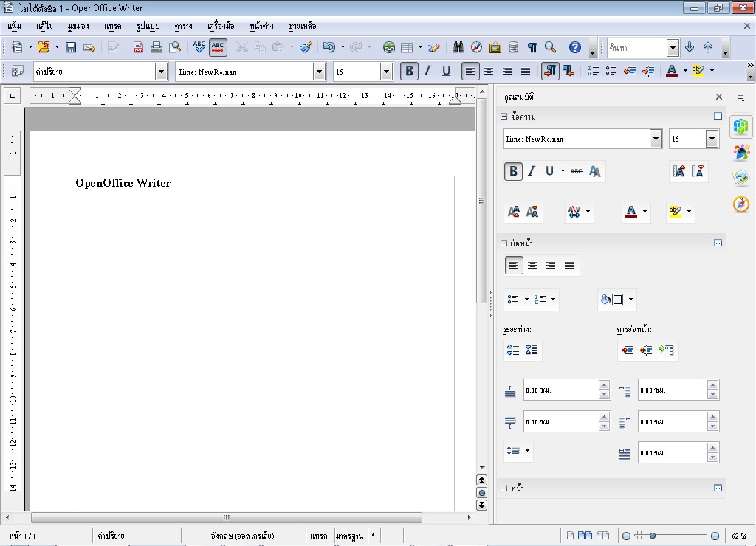Enable justified alignment in the sidebar paragraph section
Screen dimensions: 756x546
point(569,265)
